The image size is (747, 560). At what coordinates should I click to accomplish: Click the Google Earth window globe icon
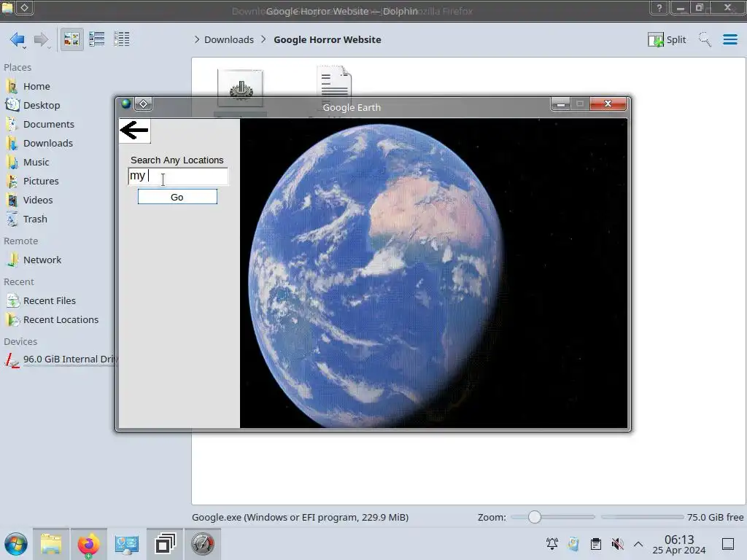(125, 104)
